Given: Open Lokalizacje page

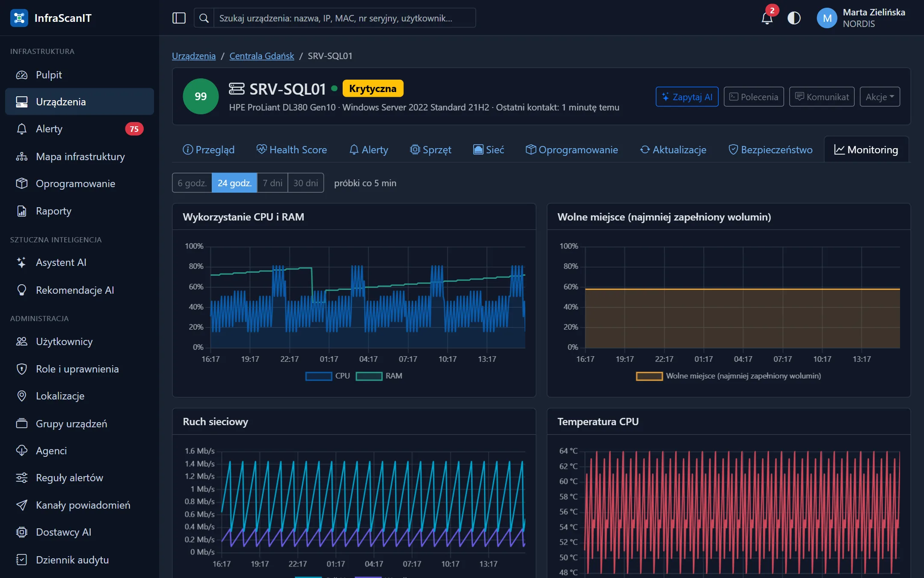Looking at the screenshot, I should [80, 396].
